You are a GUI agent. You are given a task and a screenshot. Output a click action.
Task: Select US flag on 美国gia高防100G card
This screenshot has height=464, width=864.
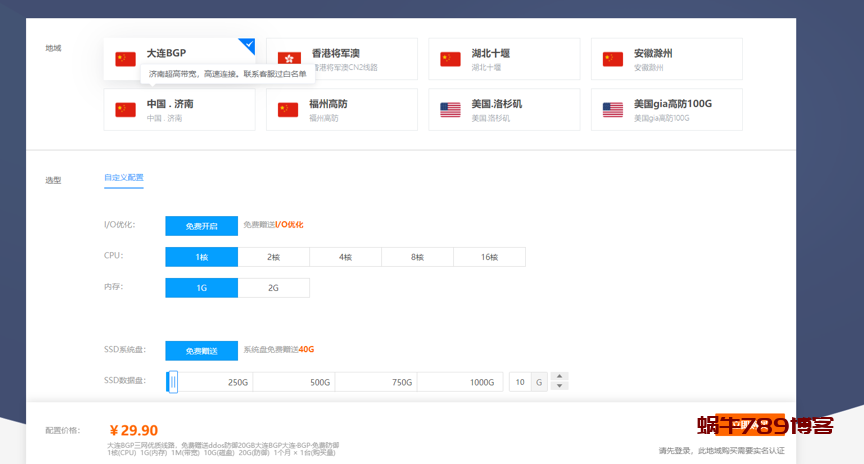613,109
